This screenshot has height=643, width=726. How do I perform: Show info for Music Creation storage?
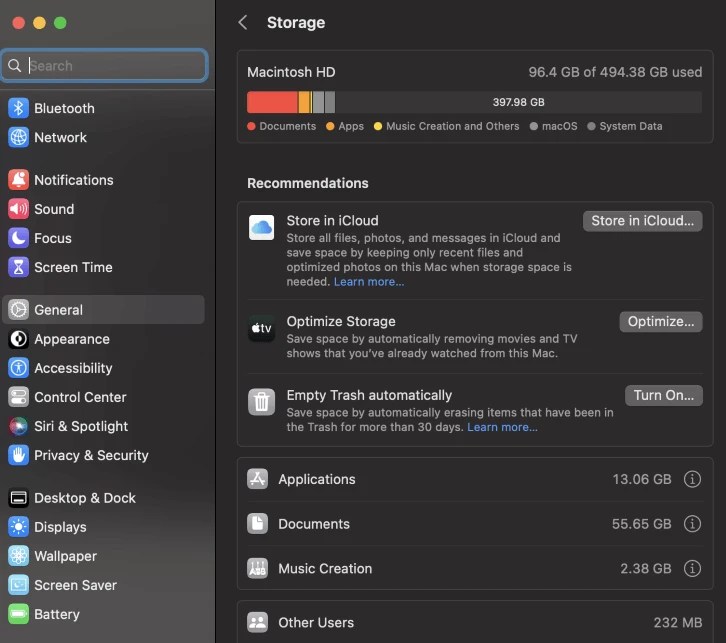[692, 568]
